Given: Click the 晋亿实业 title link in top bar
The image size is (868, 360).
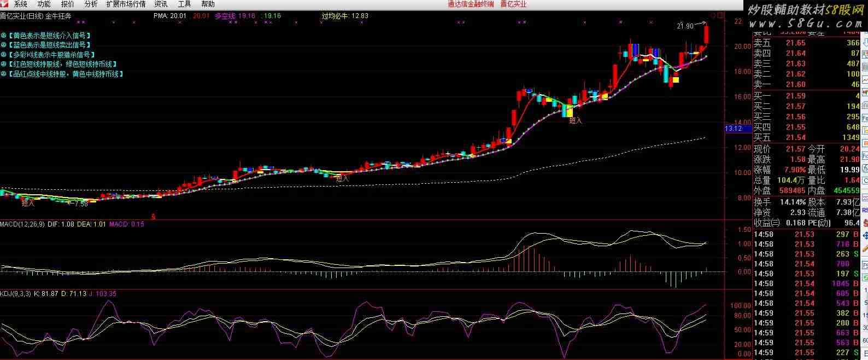Looking at the screenshot, I should coord(513,4).
